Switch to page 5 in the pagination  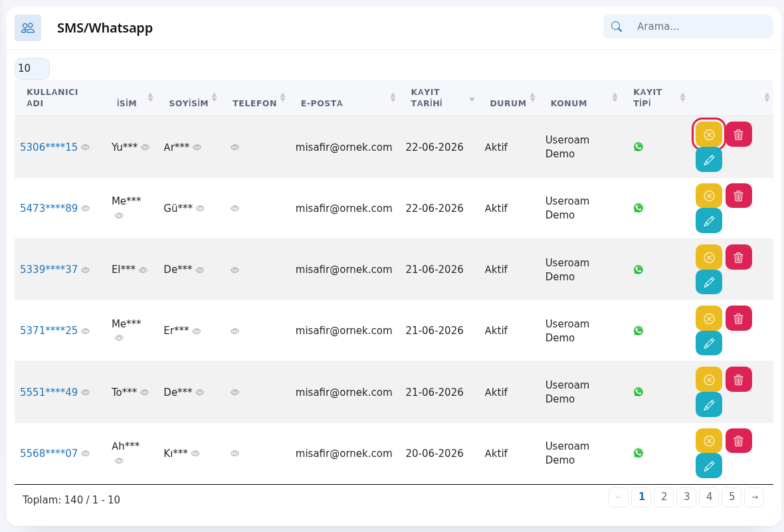pos(732,497)
